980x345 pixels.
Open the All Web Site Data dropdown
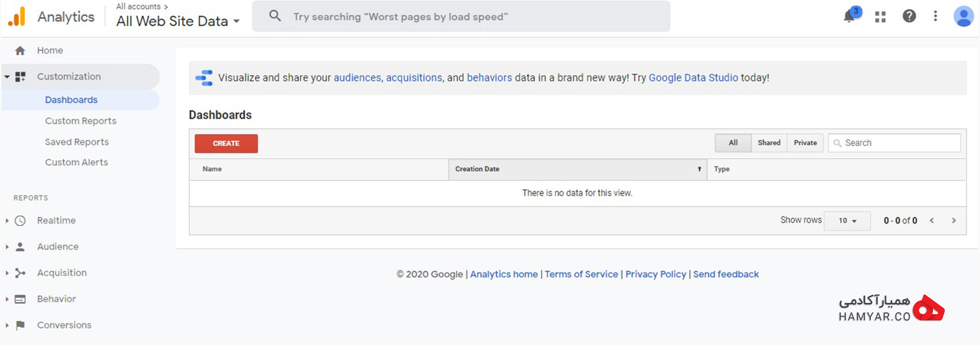click(x=178, y=21)
